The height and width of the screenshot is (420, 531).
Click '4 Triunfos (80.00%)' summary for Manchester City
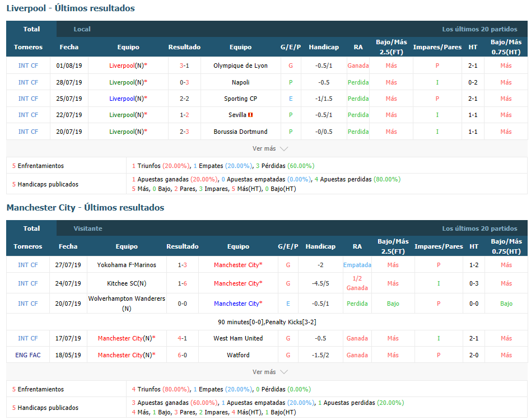click(x=161, y=390)
